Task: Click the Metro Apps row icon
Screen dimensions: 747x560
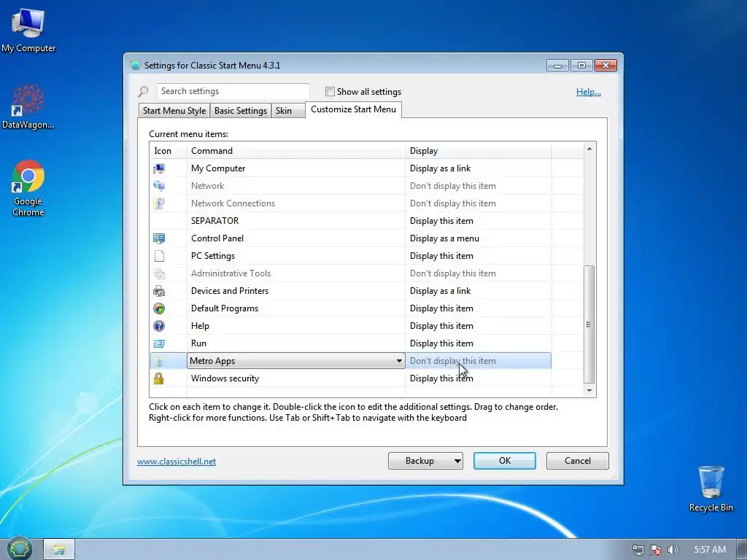Action: (x=159, y=361)
